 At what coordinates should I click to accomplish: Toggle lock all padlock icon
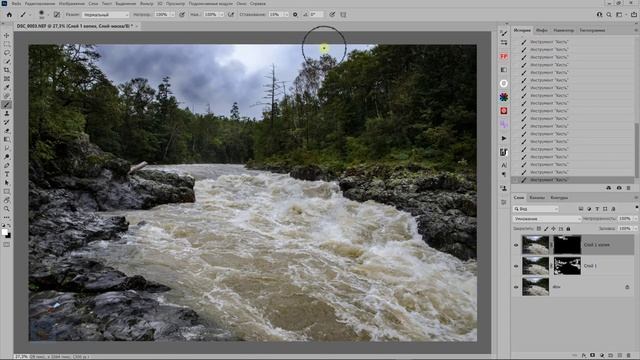coord(568,229)
